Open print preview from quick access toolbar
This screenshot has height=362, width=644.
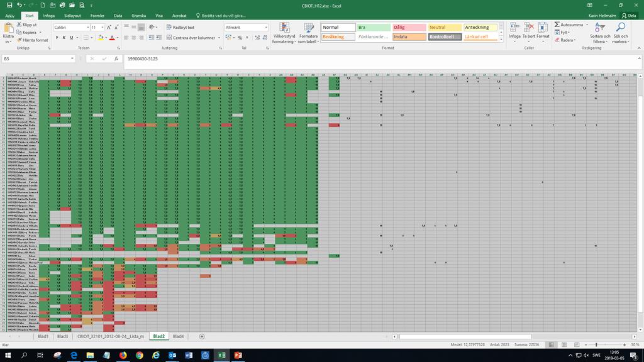82,5
